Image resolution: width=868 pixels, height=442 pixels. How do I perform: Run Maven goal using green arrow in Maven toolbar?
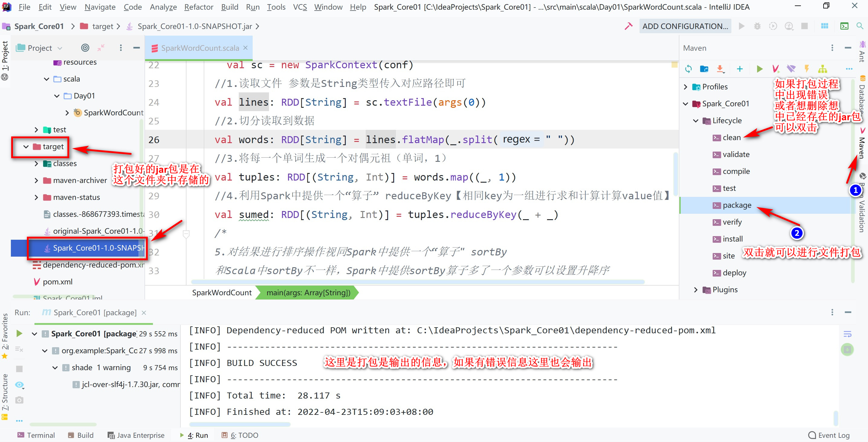coord(759,69)
